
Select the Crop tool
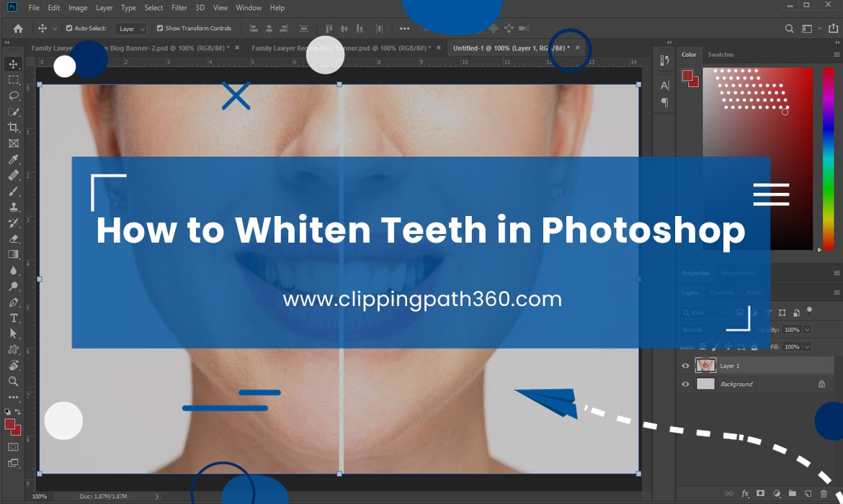tap(14, 127)
